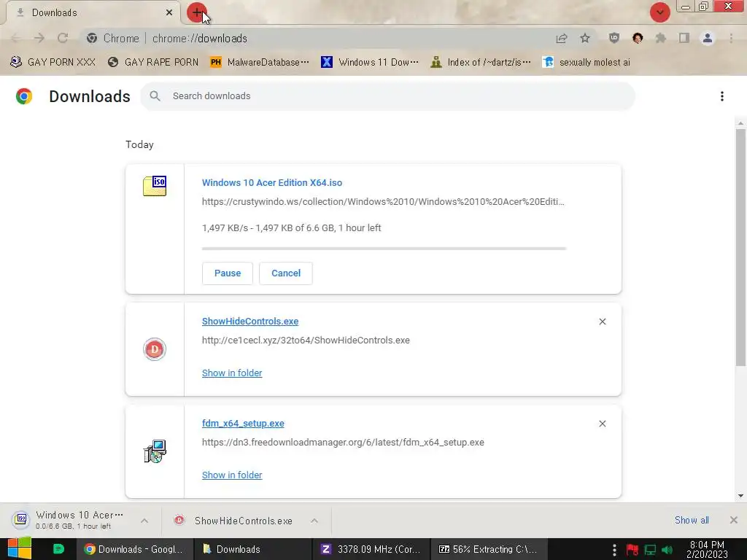Screen dimensions: 747x560
Task: Open a new tab with the plus button
Action: coord(196,12)
